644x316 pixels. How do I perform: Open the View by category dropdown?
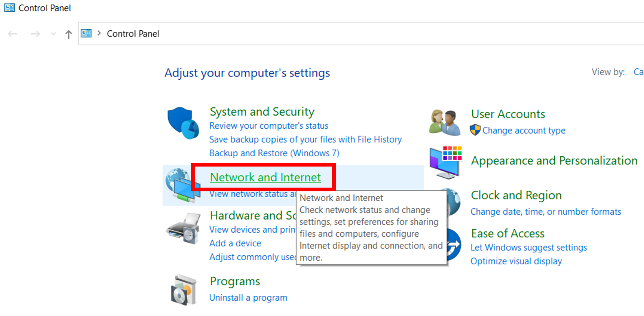click(638, 72)
